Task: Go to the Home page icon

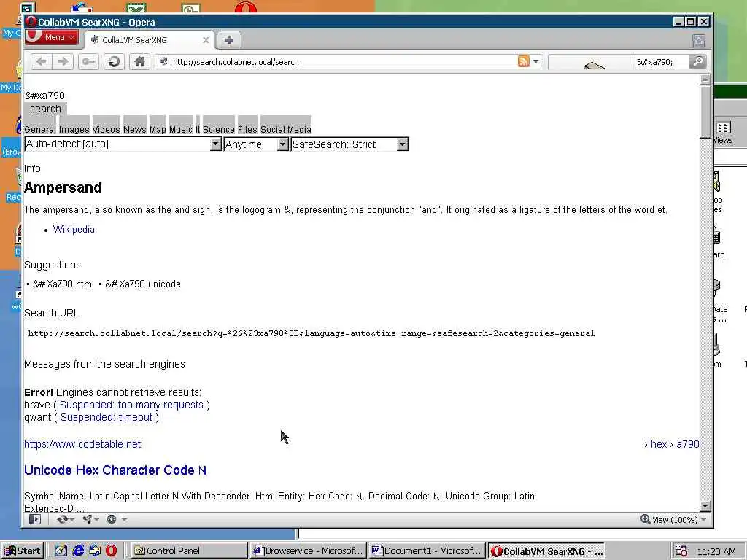Action: click(x=139, y=62)
